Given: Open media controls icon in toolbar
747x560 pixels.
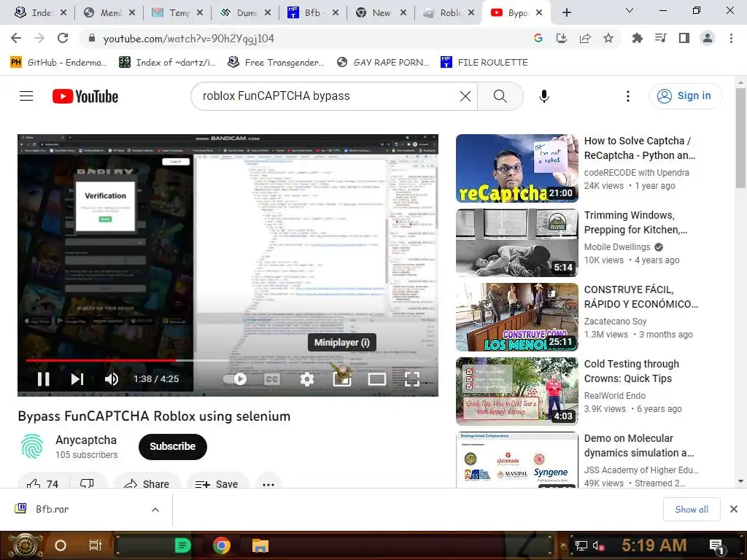Looking at the screenshot, I should (x=661, y=38).
